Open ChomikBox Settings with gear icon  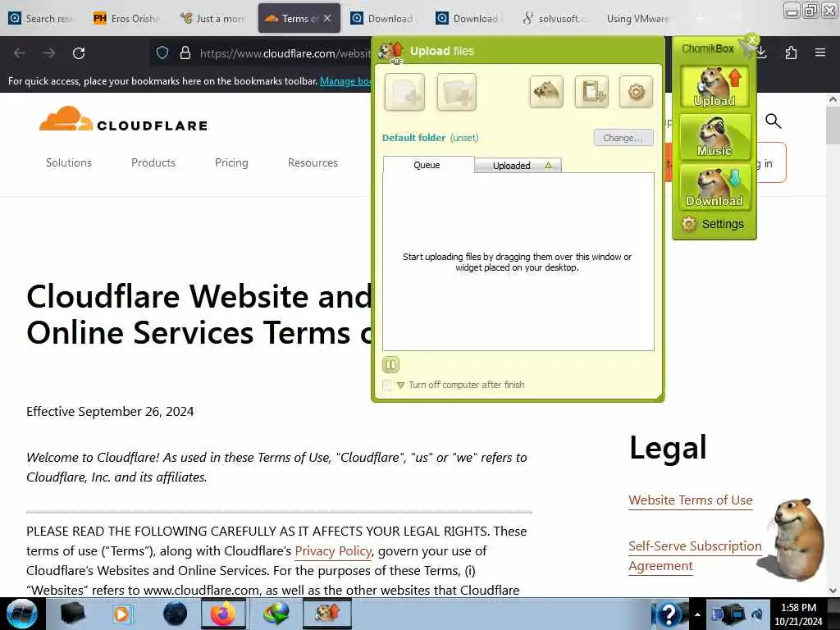point(713,224)
